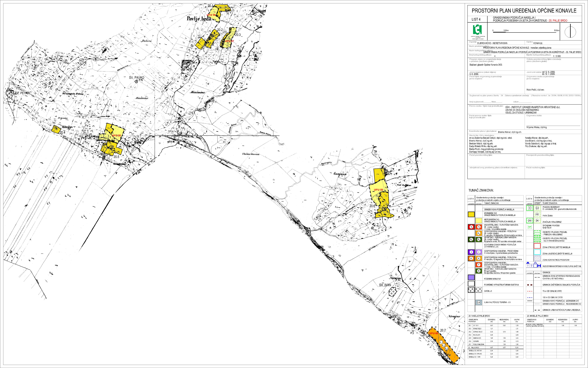This screenshot has width=588, height=368.
Task: Click the SV. PAVAO church symbol on map
Action: click(x=136, y=82)
